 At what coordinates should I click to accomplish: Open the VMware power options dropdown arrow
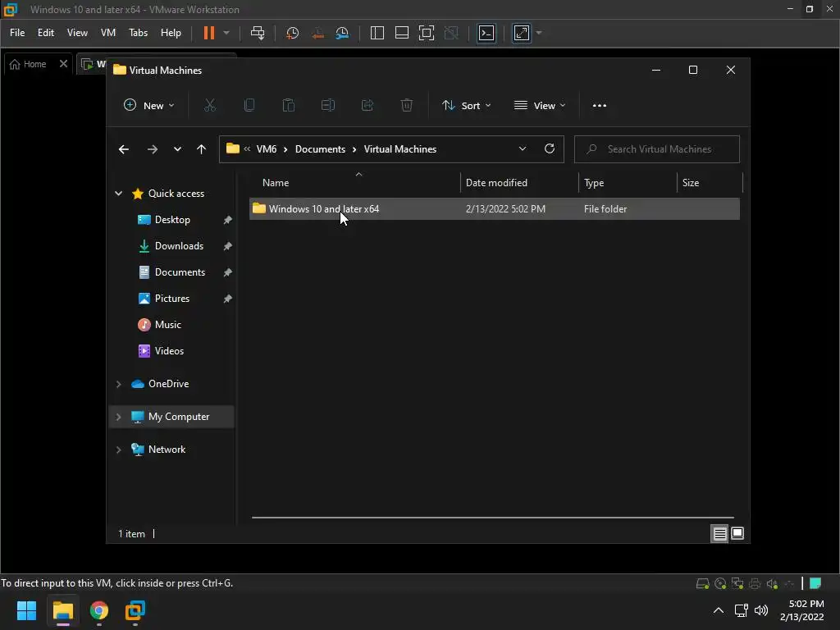pos(226,33)
